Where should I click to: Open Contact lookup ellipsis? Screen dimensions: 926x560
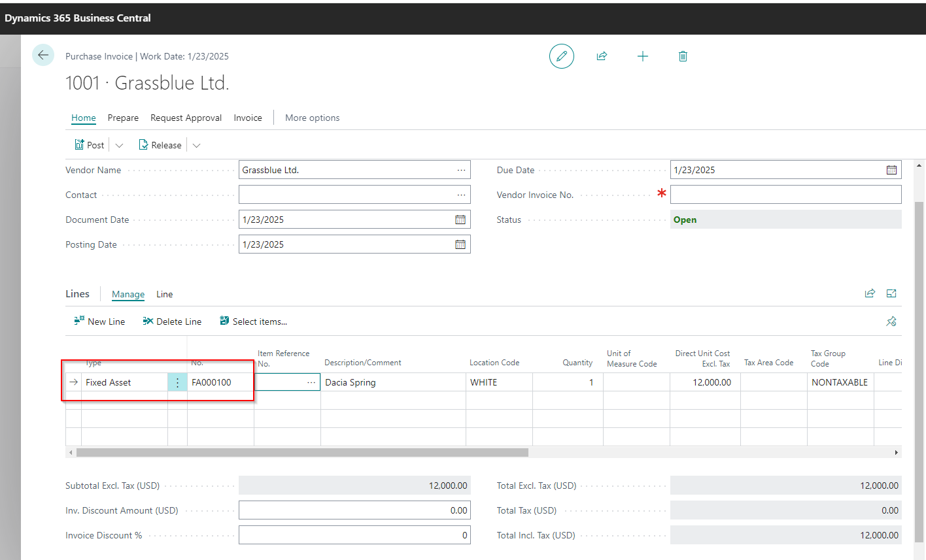462,195
